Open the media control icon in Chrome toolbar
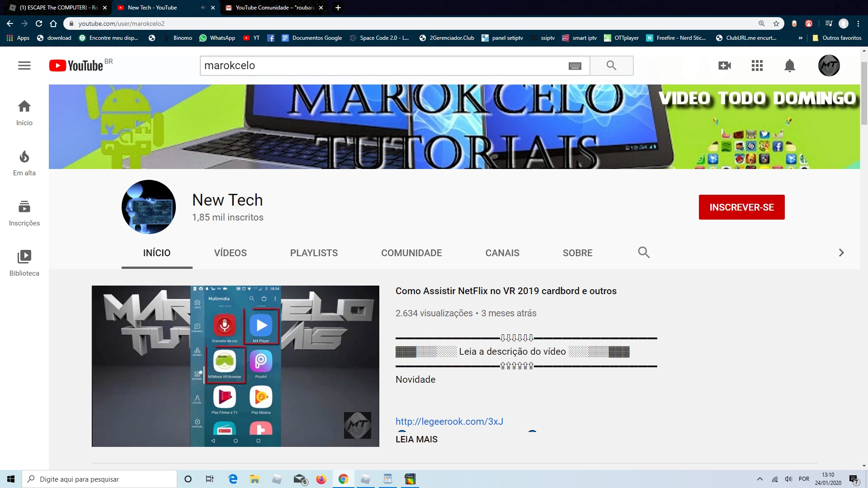The width and height of the screenshot is (868, 488). coord(829,23)
